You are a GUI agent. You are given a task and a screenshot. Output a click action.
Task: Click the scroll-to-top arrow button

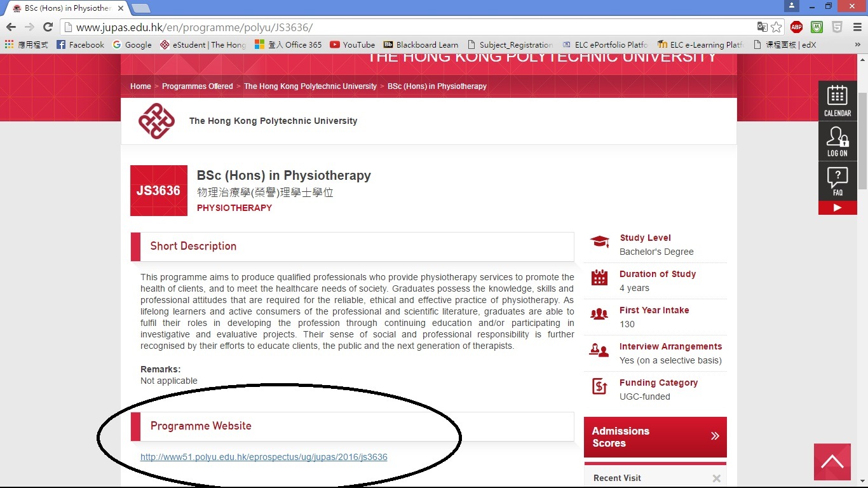832,462
